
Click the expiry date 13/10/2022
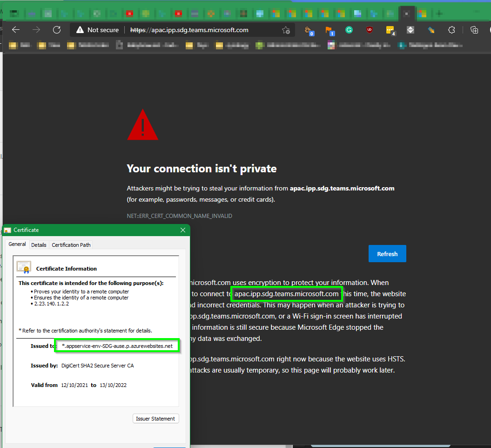click(113, 385)
